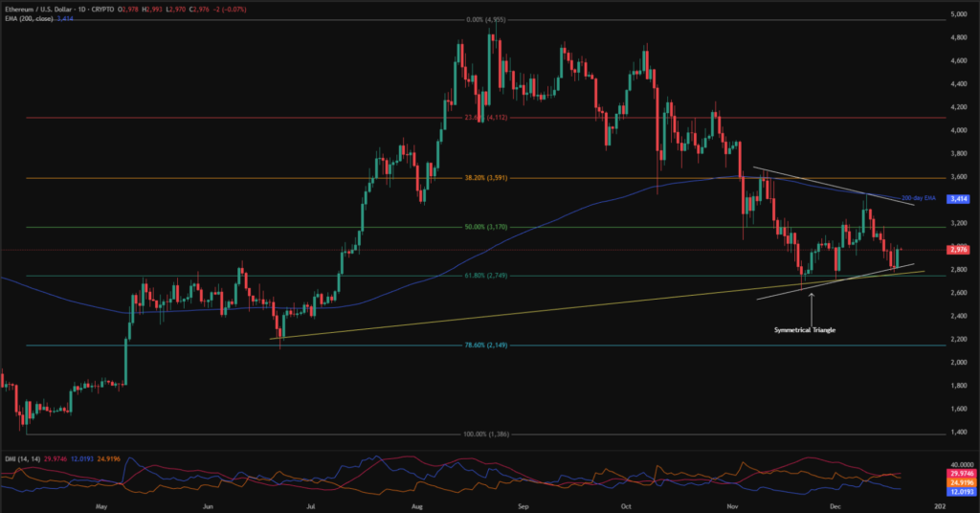
Task: Click the Dec label on the time axis
Action: click(x=835, y=506)
